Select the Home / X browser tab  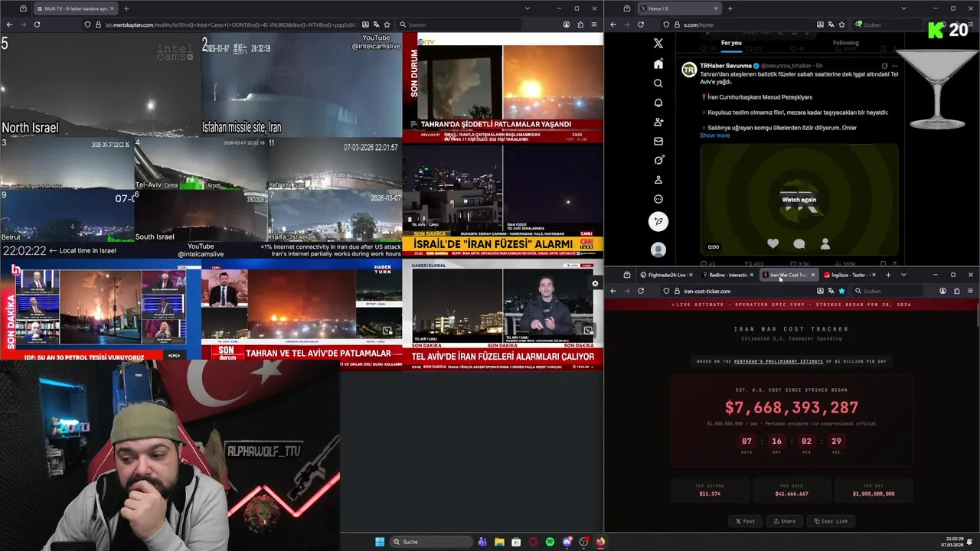680,8
